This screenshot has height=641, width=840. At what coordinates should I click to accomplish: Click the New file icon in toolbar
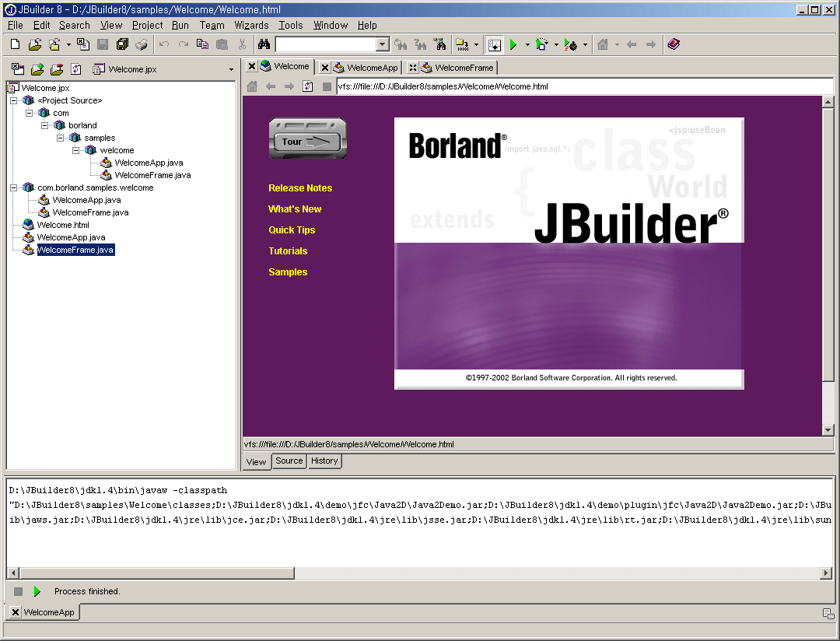tap(15, 45)
